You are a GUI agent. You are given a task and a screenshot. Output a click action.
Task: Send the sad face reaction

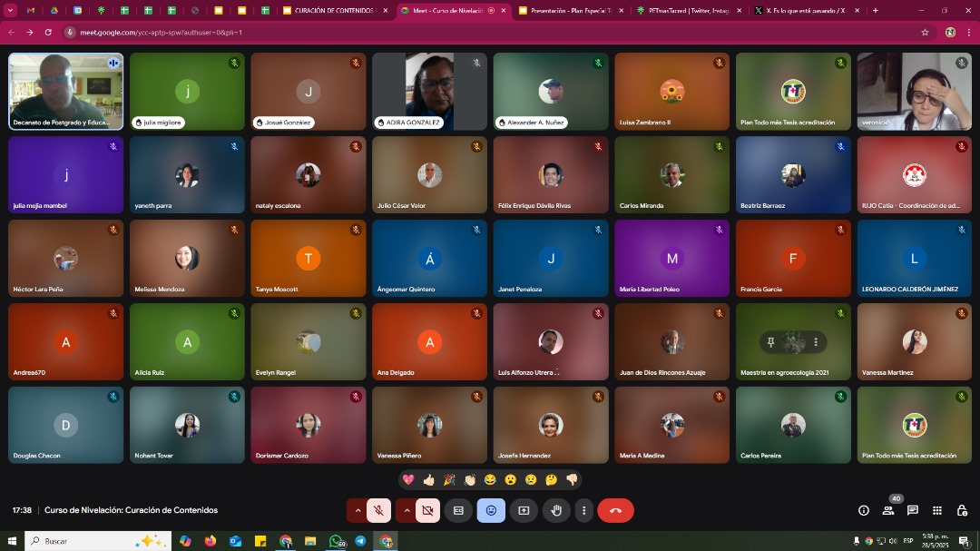(x=531, y=479)
